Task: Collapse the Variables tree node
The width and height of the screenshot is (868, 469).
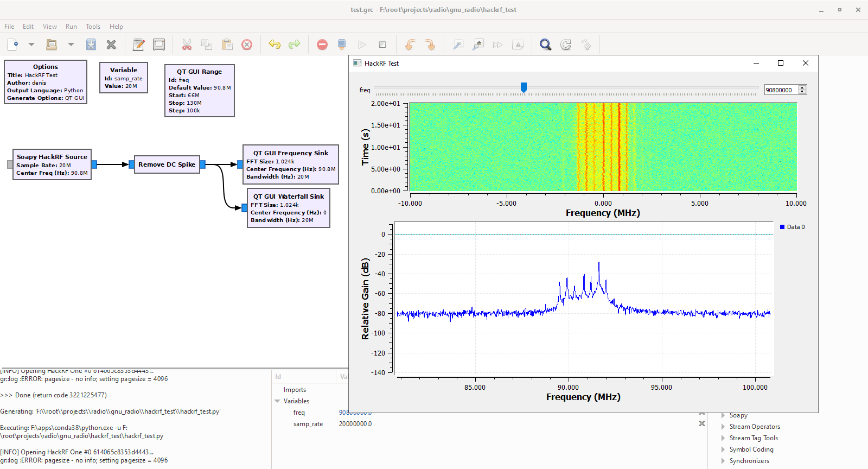Action: pos(277,401)
